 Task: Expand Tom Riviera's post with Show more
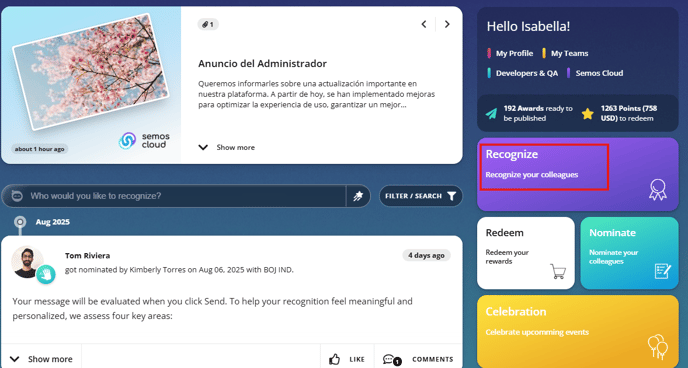click(41, 359)
